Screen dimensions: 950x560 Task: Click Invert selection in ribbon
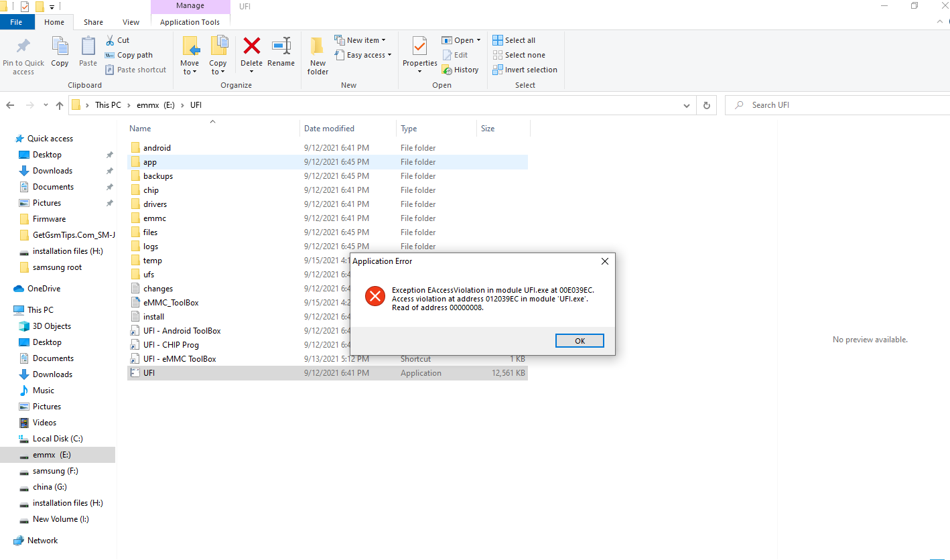525,70
